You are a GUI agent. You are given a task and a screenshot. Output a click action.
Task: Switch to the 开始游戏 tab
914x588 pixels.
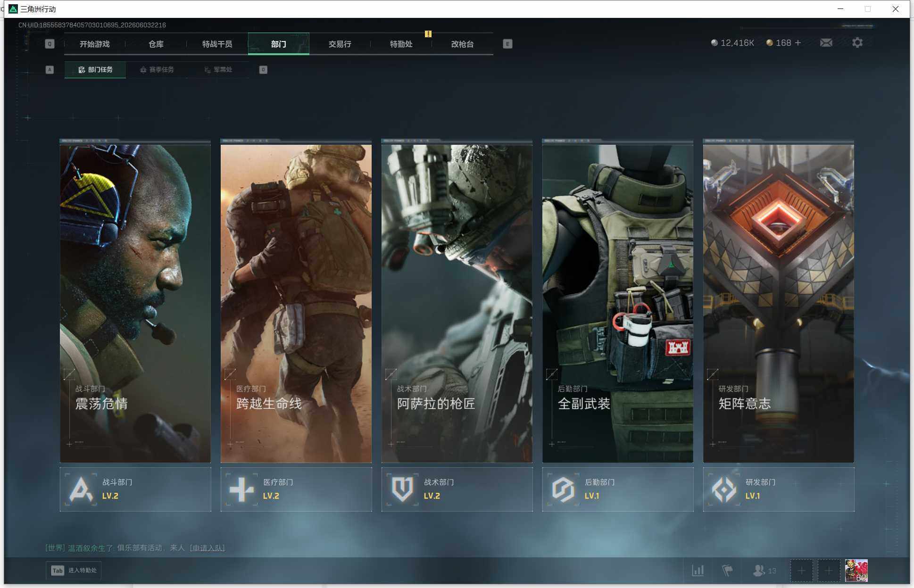[x=94, y=44]
